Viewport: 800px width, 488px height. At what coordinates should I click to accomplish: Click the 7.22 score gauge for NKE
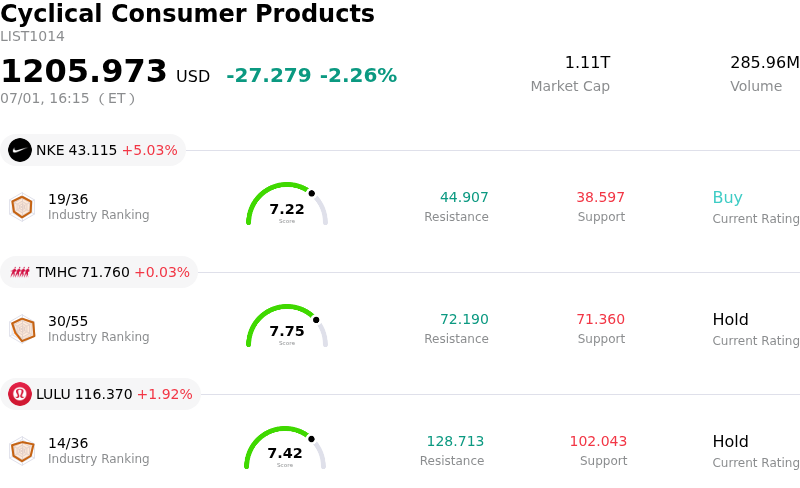[287, 204]
